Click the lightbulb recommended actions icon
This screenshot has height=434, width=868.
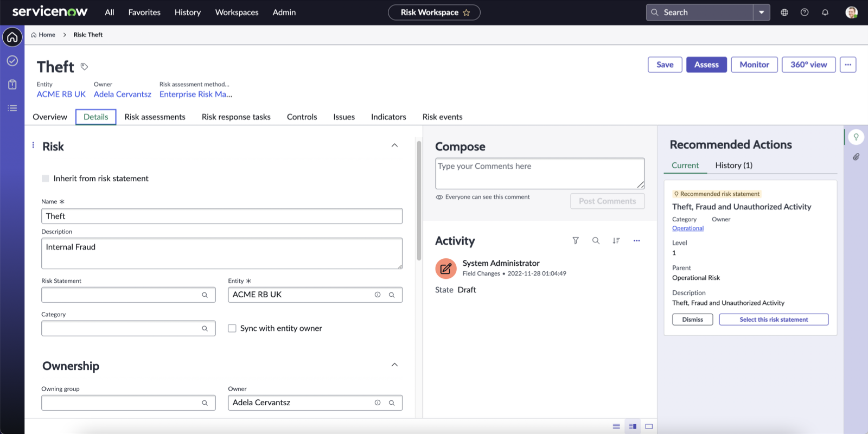[x=856, y=137]
